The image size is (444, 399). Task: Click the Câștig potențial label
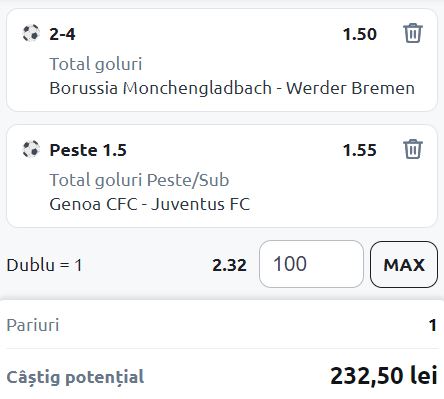click(75, 377)
